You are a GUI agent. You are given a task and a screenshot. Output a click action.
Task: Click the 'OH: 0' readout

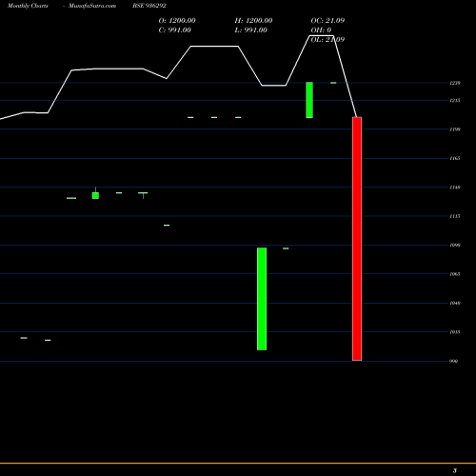[321, 30]
